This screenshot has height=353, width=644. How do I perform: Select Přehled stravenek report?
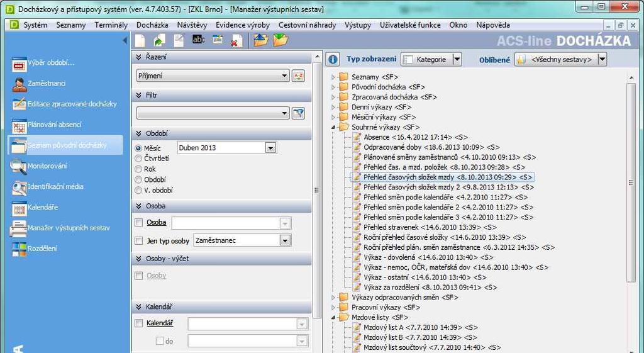430,227
